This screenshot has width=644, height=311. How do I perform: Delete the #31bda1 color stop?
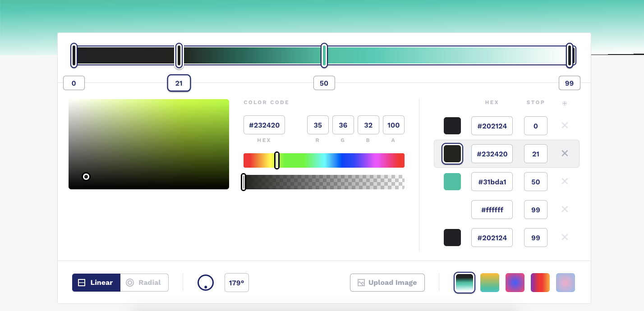[x=564, y=182]
